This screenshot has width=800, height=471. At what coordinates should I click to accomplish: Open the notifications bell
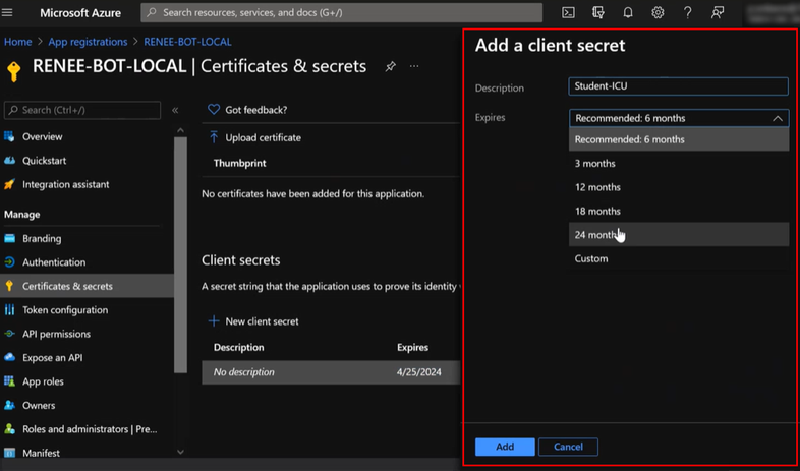(x=628, y=13)
